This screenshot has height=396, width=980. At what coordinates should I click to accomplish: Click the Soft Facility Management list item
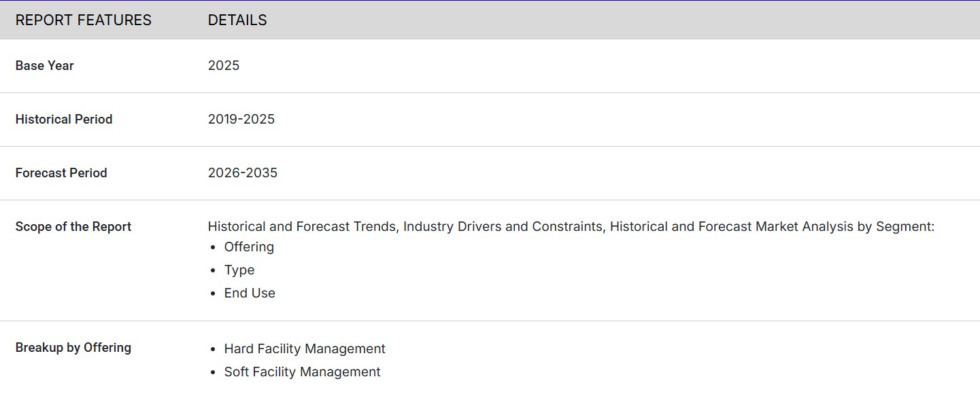click(302, 372)
